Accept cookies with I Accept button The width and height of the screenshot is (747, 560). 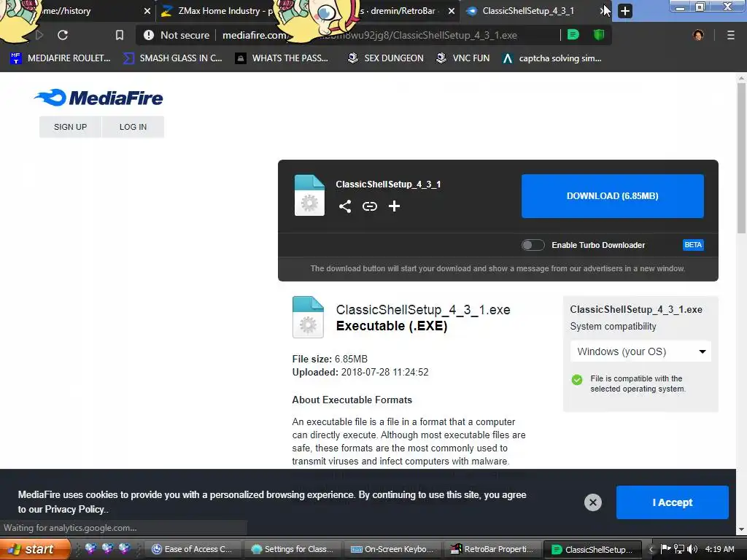(672, 502)
